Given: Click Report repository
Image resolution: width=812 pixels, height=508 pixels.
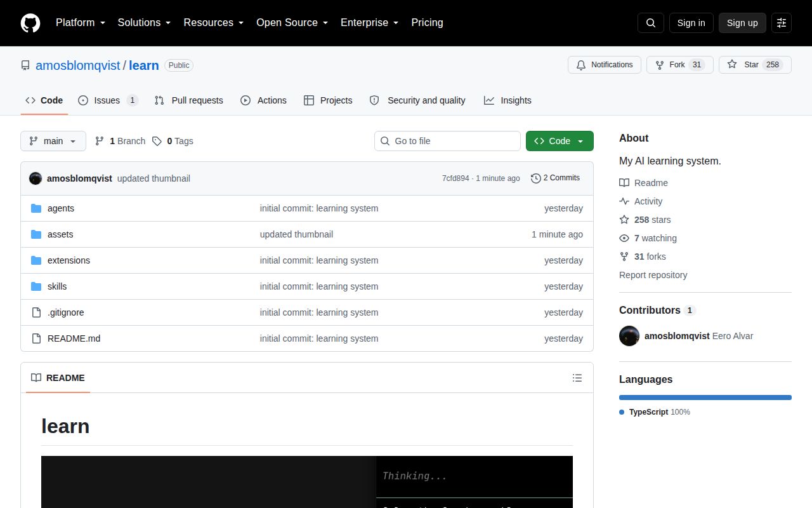Looking at the screenshot, I should click(x=653, y=275).
